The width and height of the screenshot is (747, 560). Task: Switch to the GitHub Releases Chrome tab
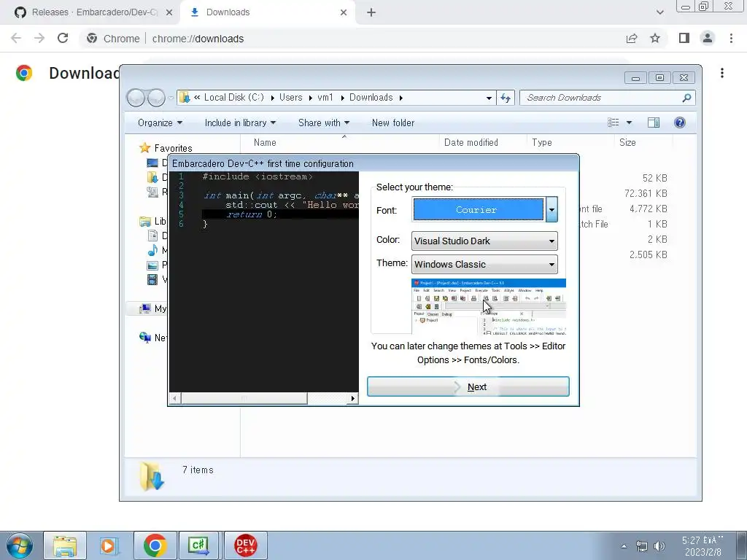[x=90, y=12]
